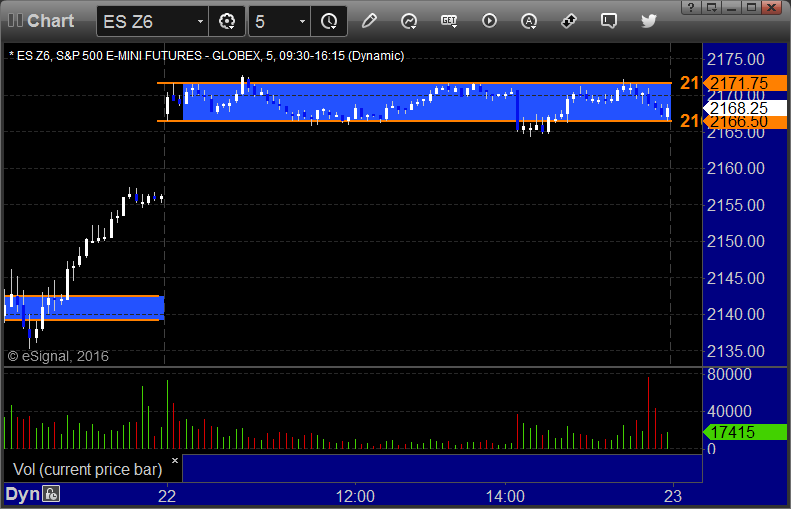Click the green 17415 volume marker
This screenshot has width=791, height=509.
click(745, 432)
